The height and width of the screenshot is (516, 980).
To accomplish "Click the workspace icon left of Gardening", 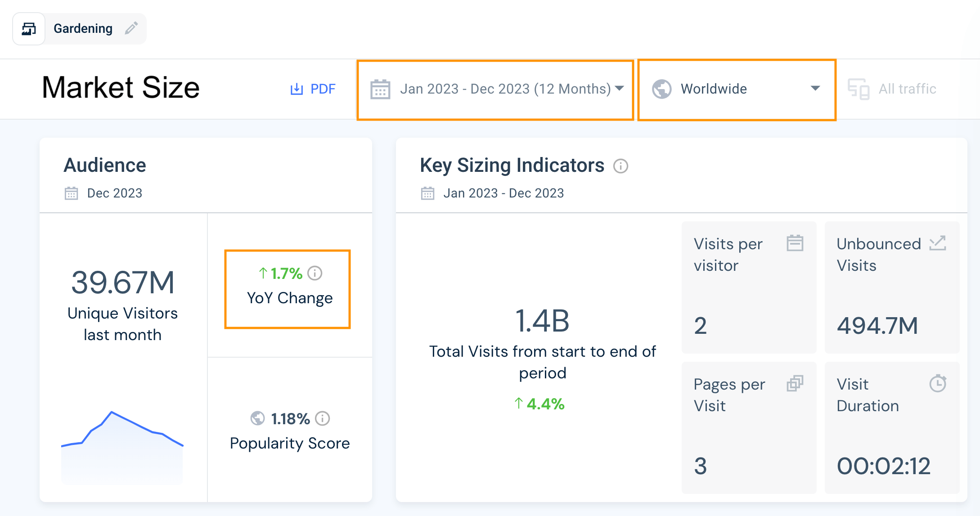I will 28,28.
